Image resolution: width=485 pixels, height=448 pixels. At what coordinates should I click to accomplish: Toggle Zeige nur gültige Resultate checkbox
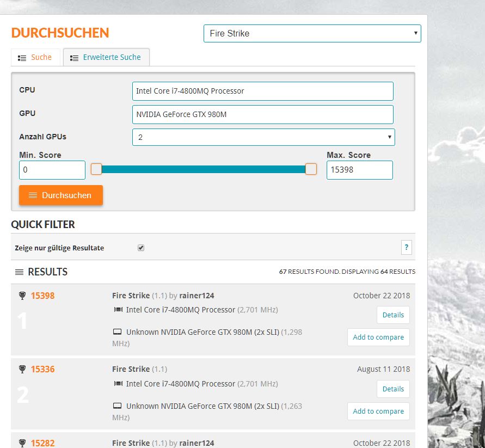(141, 248)
